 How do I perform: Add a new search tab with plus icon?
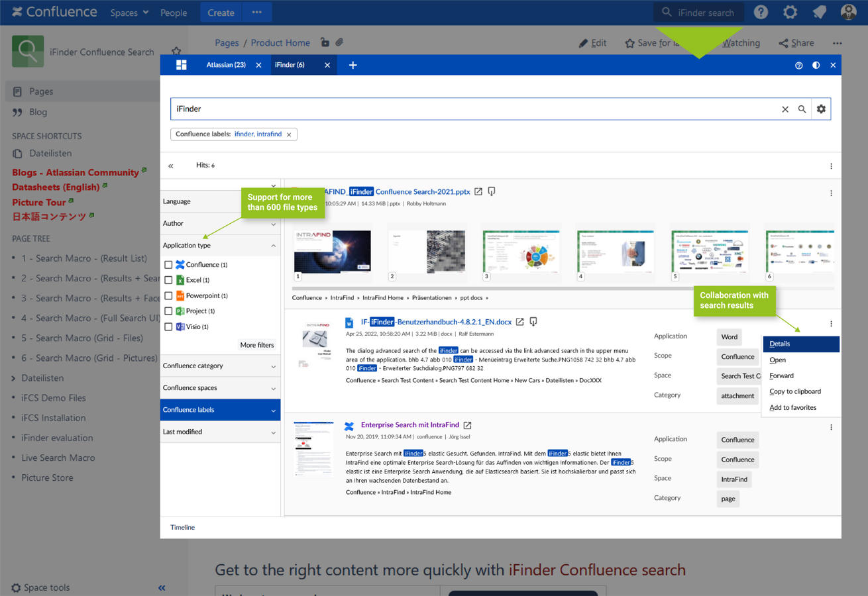point(353,65)
